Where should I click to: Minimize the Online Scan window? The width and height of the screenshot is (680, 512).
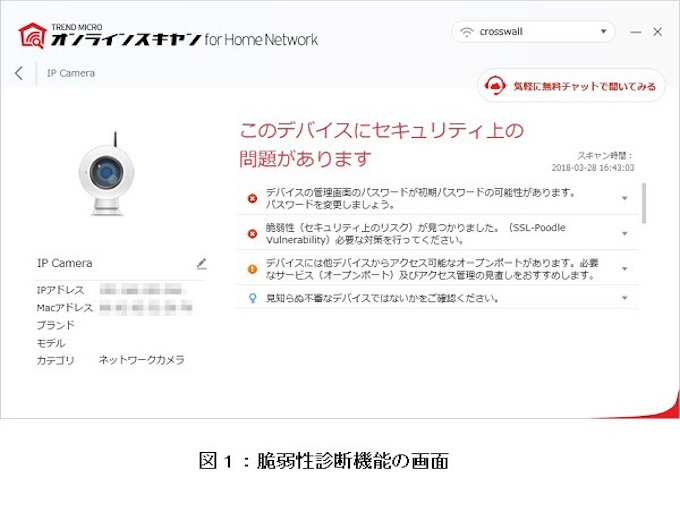[x=635, y=32]
